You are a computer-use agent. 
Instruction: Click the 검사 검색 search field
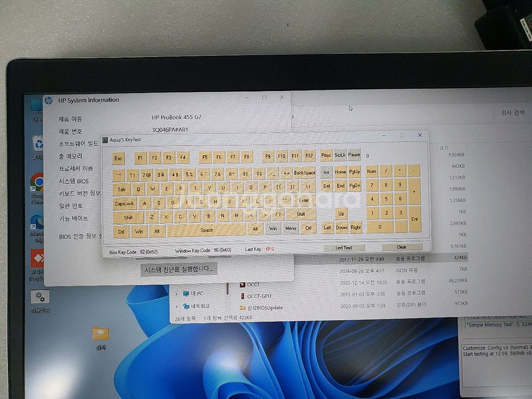pyautogui.click(x=512, y=113)
